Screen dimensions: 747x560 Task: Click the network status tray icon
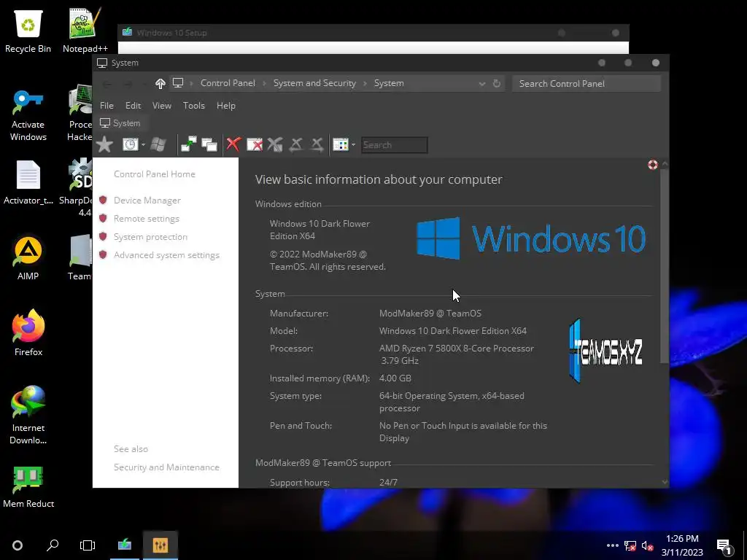click(x=630, y=545)
